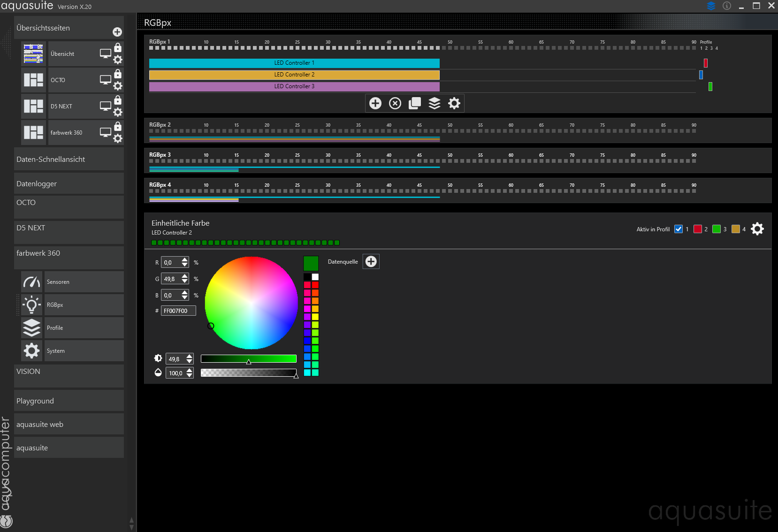778x532 pixels.
Task: Open RGBpx 1 controller settings gear
Action: (454, 103)
